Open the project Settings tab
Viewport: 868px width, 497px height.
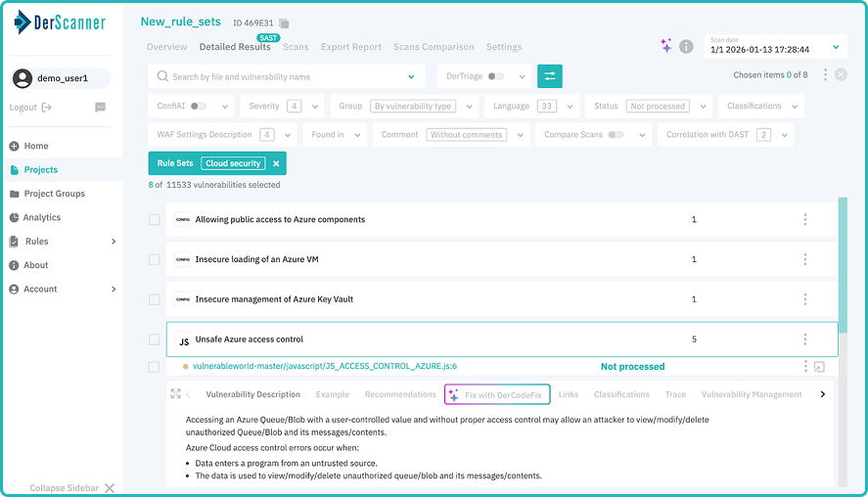504,47
